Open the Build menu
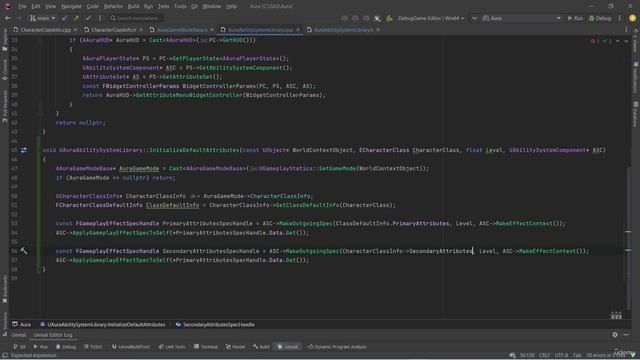Screen dimensions: 640x360 tap(133, 6)
